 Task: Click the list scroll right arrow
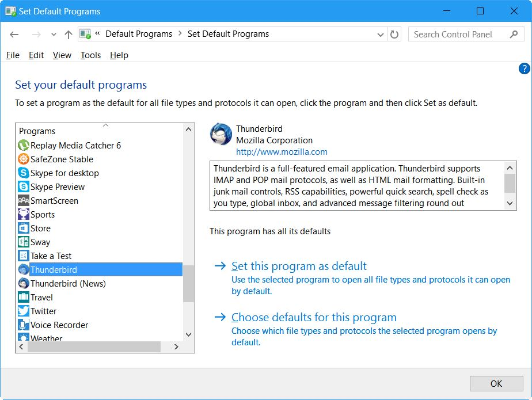176,346
